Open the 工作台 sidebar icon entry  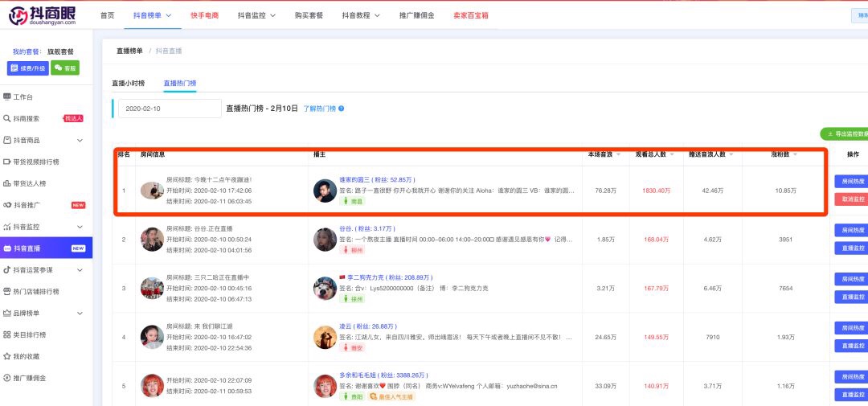7,97
